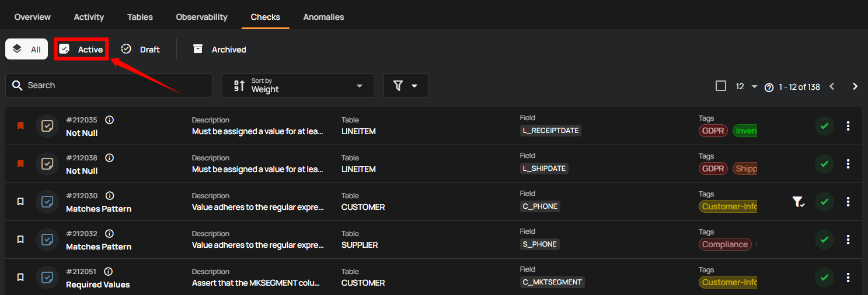Show All checks
868x295 pixels.
[x=26, y=50]
